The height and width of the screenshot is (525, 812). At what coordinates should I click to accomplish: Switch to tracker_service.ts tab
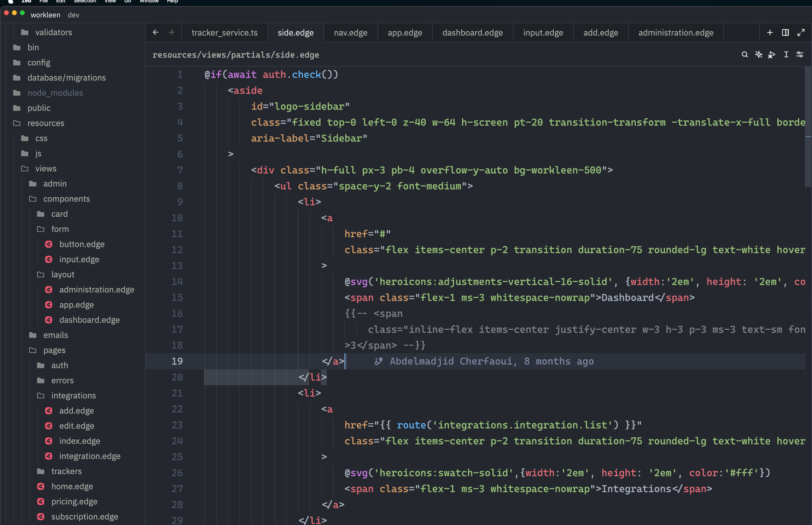[224, 33]
